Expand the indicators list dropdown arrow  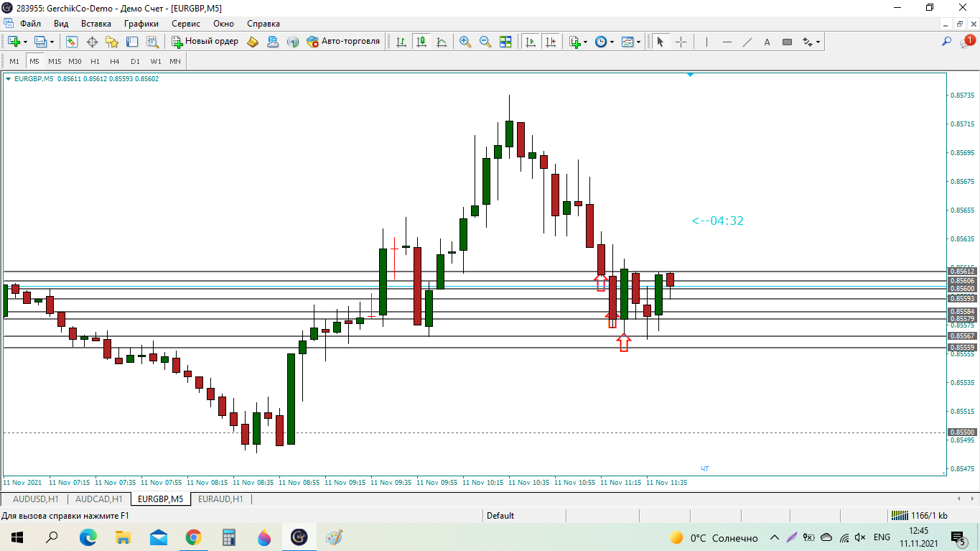click(x=586, y=42)
